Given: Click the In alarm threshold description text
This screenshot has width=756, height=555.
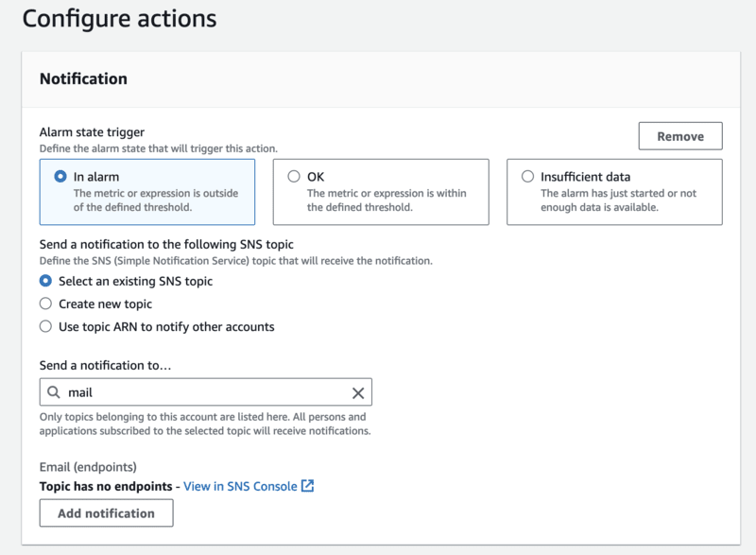Looking at the screenshot, I should pyautogui.click(x=155, y=200).
